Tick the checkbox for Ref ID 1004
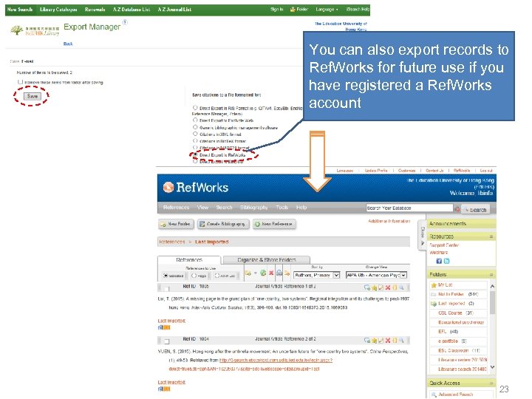 (166, 341)
